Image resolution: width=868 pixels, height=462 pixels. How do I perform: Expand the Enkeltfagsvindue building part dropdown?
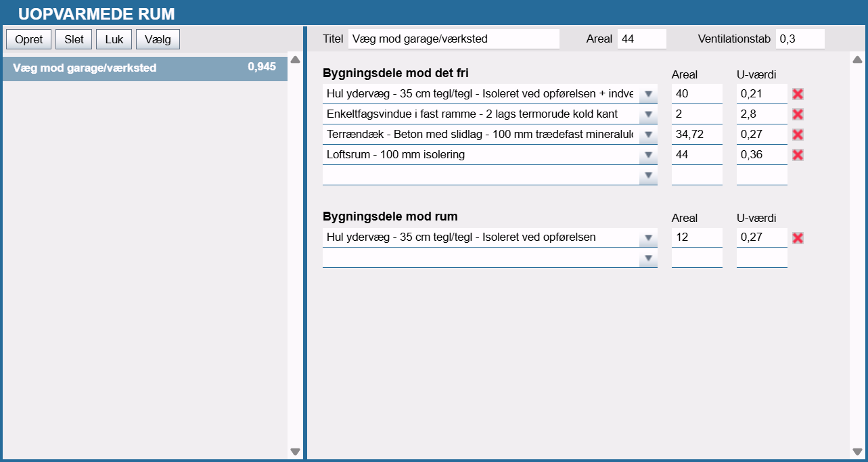pyautogui.click(x=648, y=114)
